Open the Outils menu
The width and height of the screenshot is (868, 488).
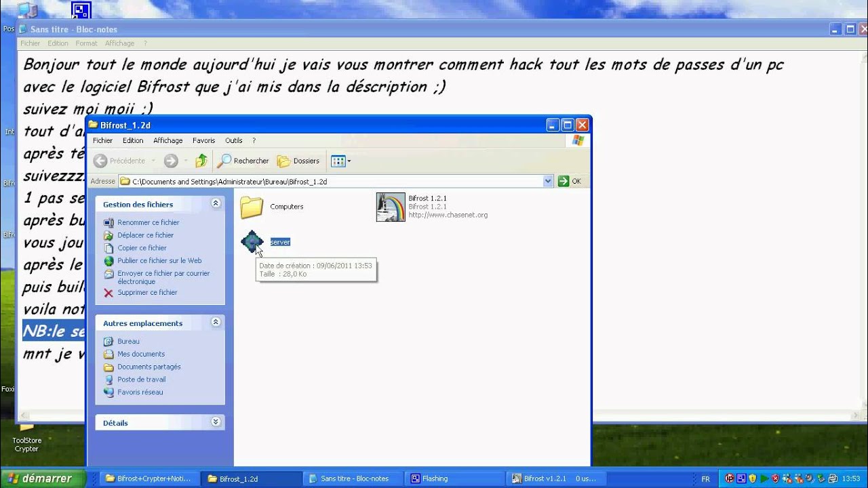pos(234,140)
